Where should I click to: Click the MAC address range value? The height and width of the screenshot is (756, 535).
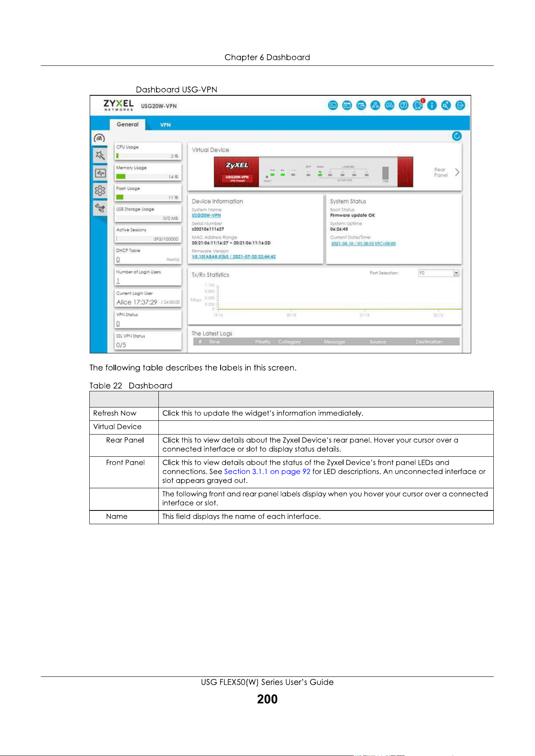pyautogui.click(x=231, y=243)
